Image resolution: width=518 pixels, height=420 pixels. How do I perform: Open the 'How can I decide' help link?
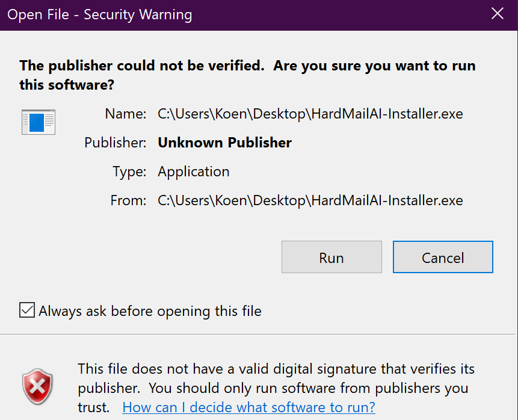248,407
